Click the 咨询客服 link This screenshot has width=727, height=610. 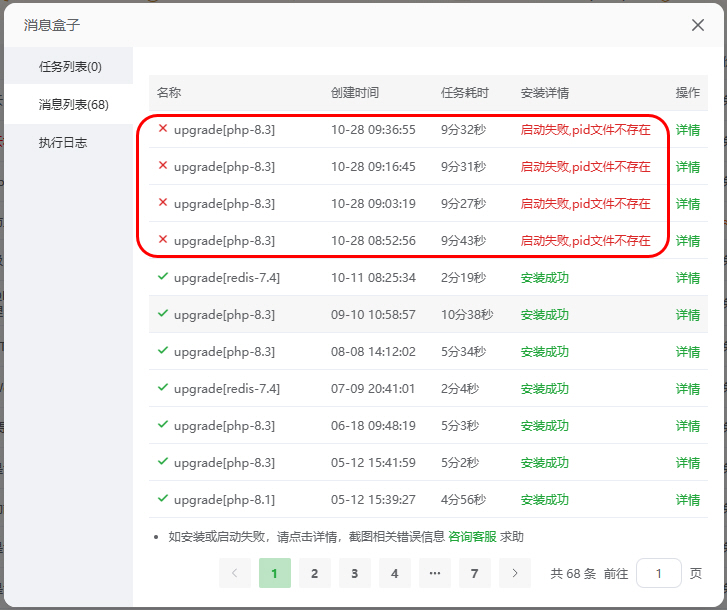coord(472,536)
